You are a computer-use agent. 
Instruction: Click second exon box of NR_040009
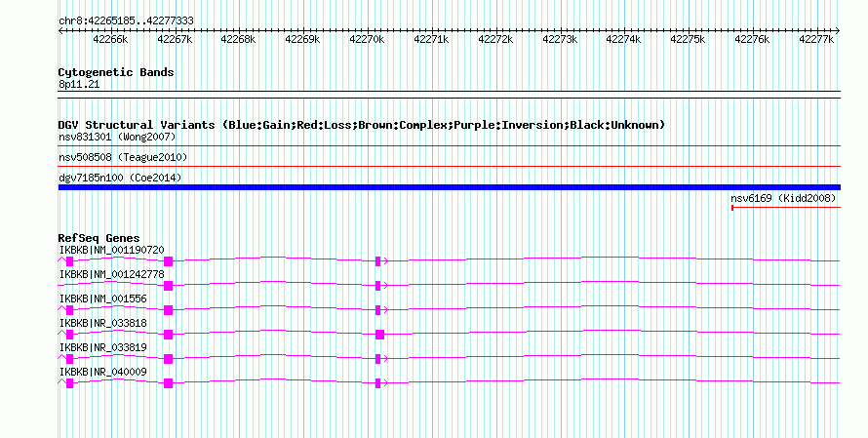pos(169,383)
